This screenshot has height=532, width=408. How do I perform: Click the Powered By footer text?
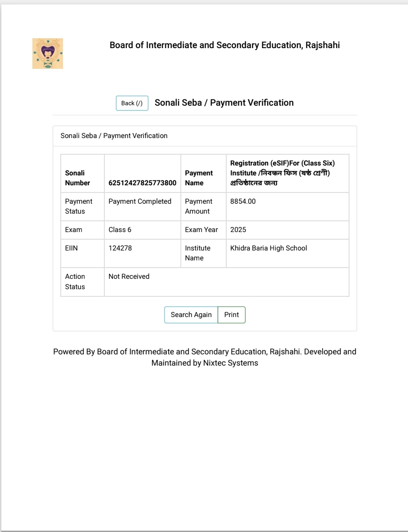click(x=205, y=357)
